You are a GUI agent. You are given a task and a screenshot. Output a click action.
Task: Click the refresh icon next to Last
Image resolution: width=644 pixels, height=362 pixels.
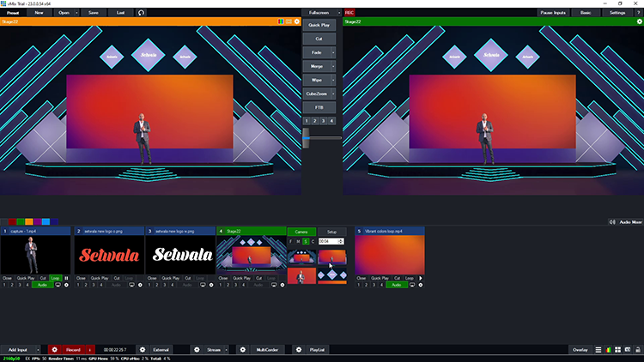point(141,13)
